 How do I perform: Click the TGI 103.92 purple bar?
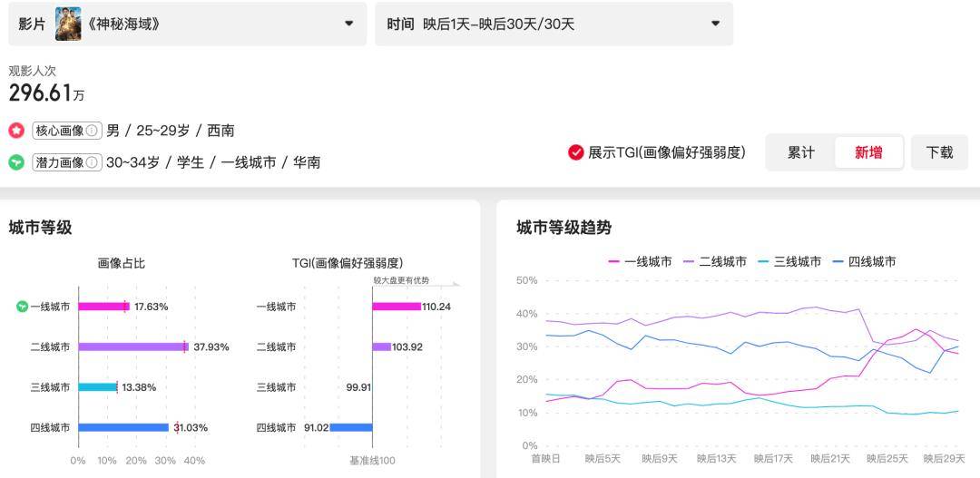point(382,346)
